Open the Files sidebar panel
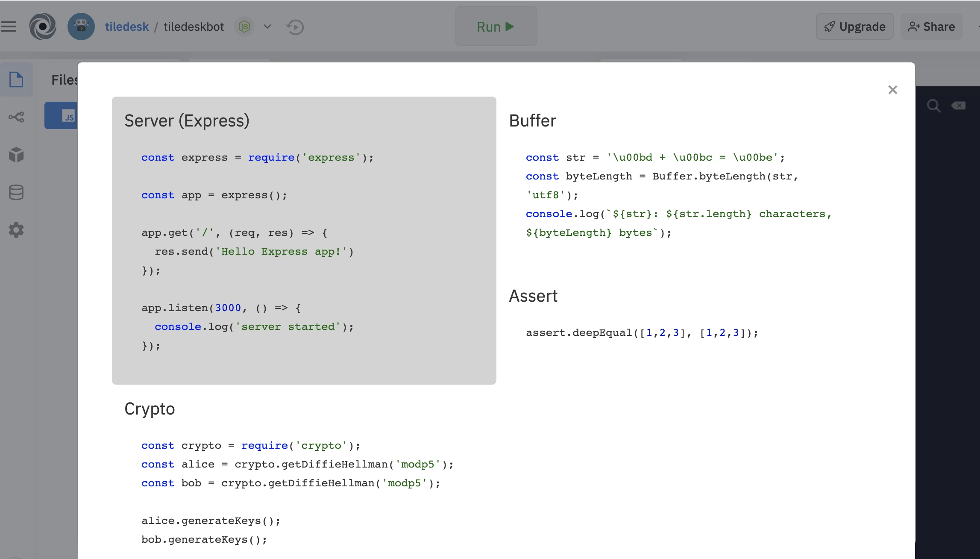This screenshot has height=559, width=980. [x=16, y=79]
